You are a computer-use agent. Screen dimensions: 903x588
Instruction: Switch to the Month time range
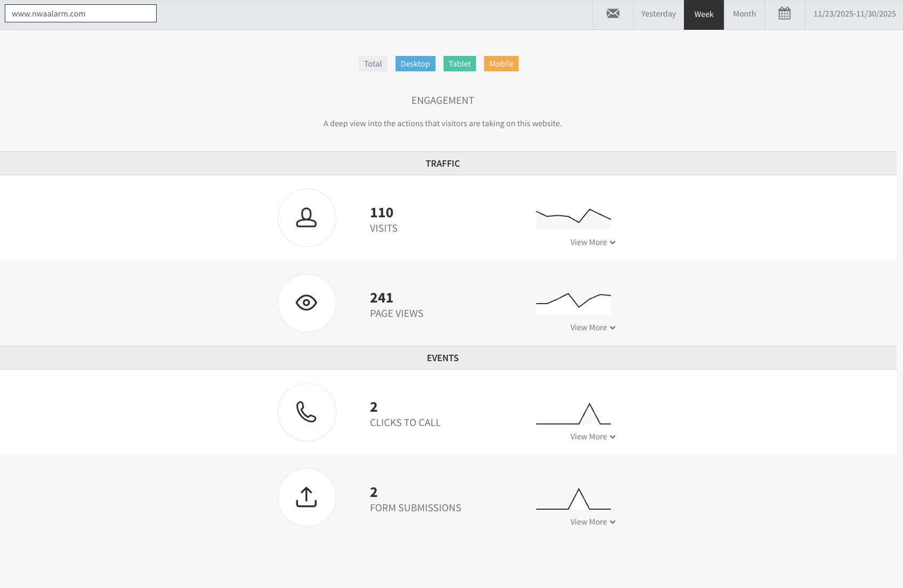click(744, 14)
